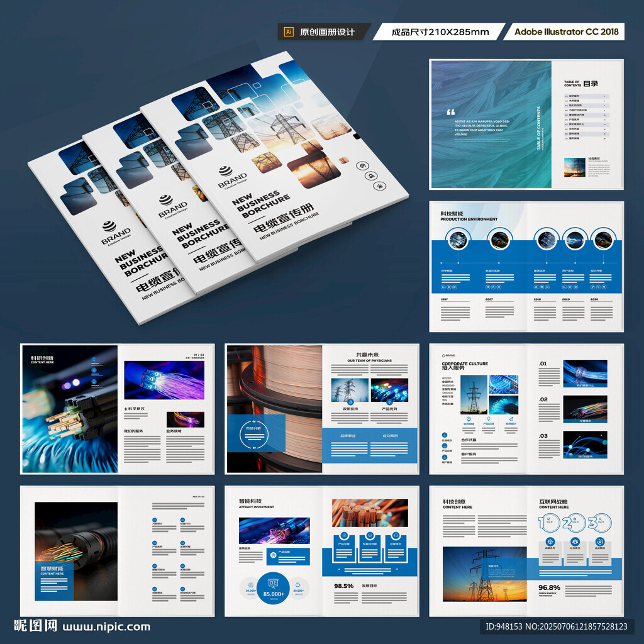Click the small BRAND logo above CORPORATE CULTURE

[448, 355]
